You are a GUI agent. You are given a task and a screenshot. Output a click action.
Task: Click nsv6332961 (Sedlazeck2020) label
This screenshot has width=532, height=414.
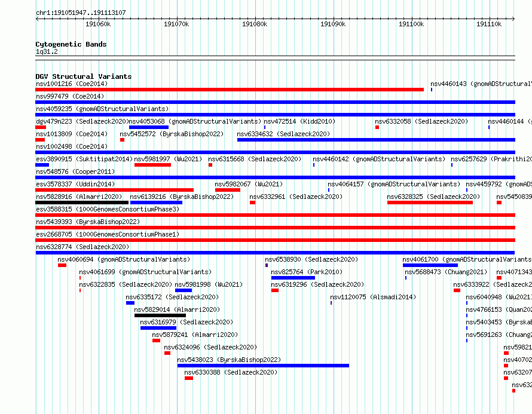click(x=296, y=197)
